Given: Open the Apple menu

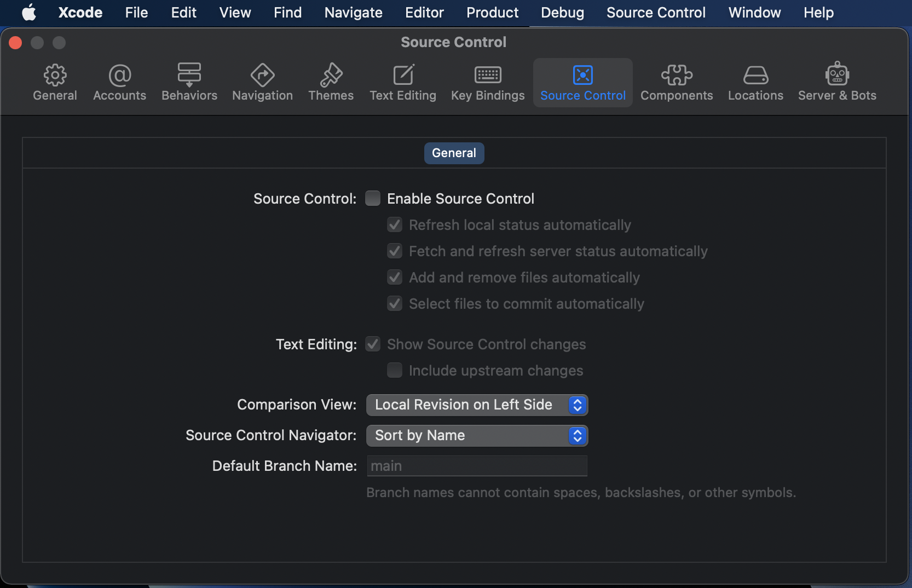Looking at the screenshot, I should point(29,13).
